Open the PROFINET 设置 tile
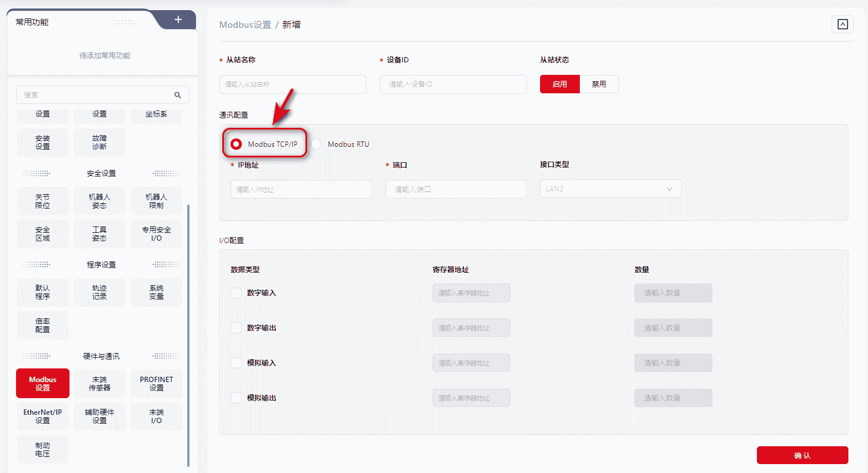868x473 pixels. (156, 383)
